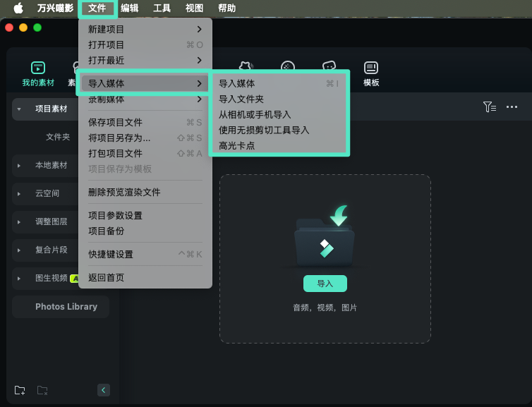Screen dimensions: 532x407
Task: Open the 万兴喵影 app menu
Action: tap(55, 8)
